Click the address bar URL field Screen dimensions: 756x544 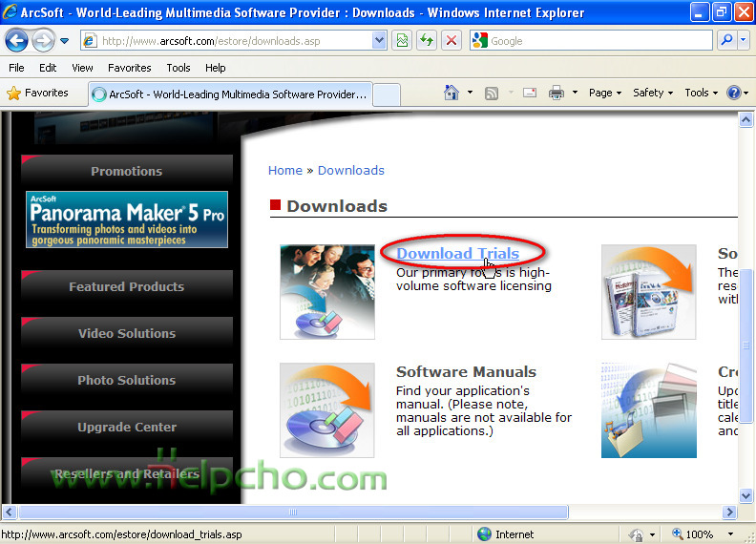pyautogui.click(x=226, y=41)
